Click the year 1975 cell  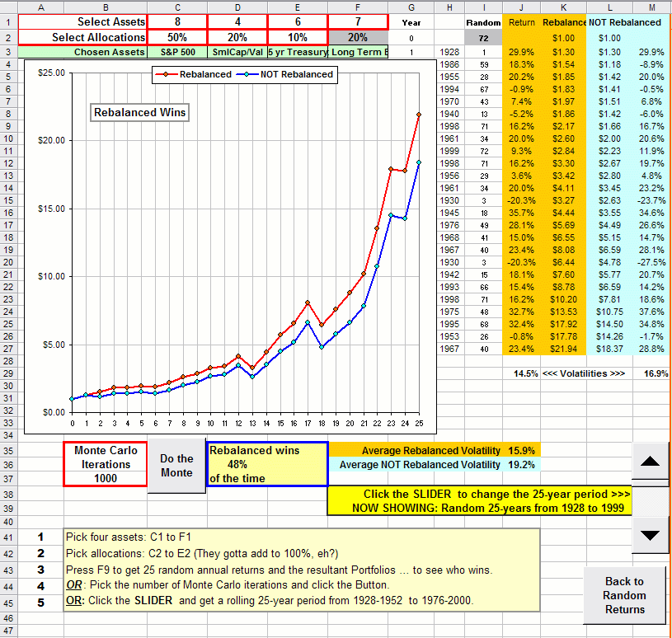tap(449, 312)
